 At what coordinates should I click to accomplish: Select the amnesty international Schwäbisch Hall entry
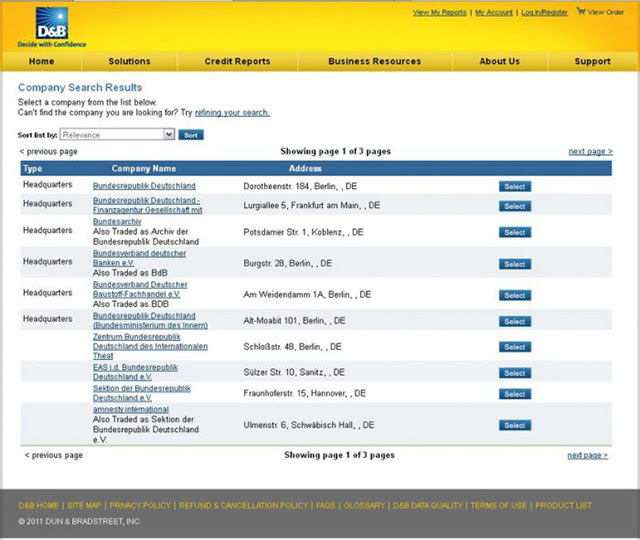(514, 425)
